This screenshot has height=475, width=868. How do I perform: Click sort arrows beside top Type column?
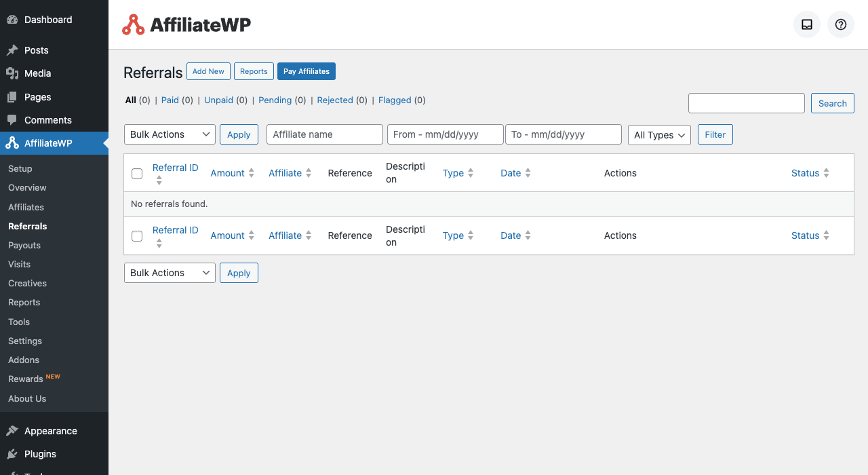coord(471,173)
